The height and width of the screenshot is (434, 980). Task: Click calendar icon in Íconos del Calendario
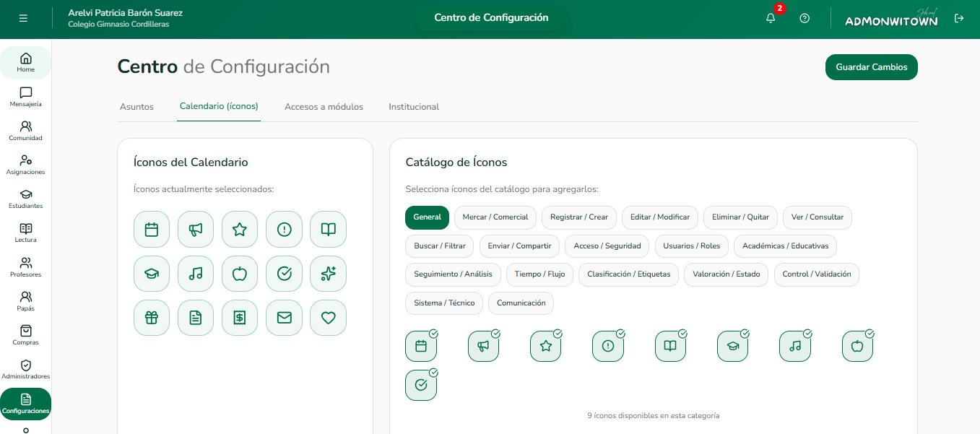152,230
